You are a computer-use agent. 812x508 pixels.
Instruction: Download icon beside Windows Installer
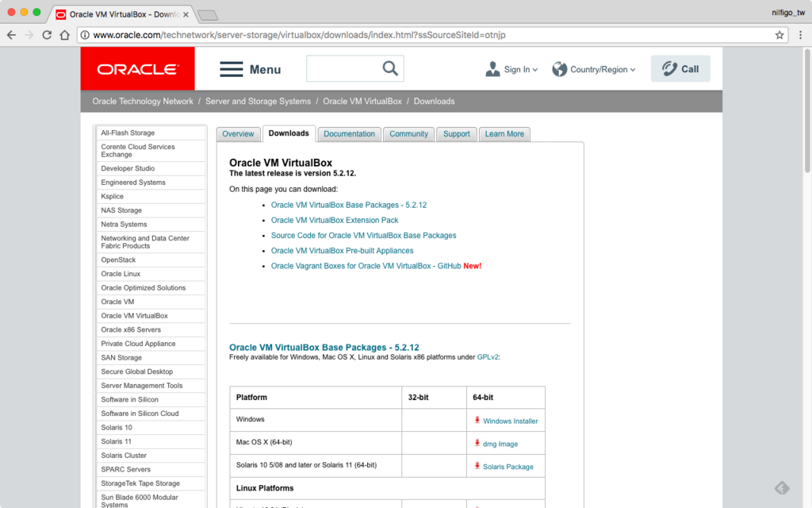pyautogui.click(x=477, y=420)
